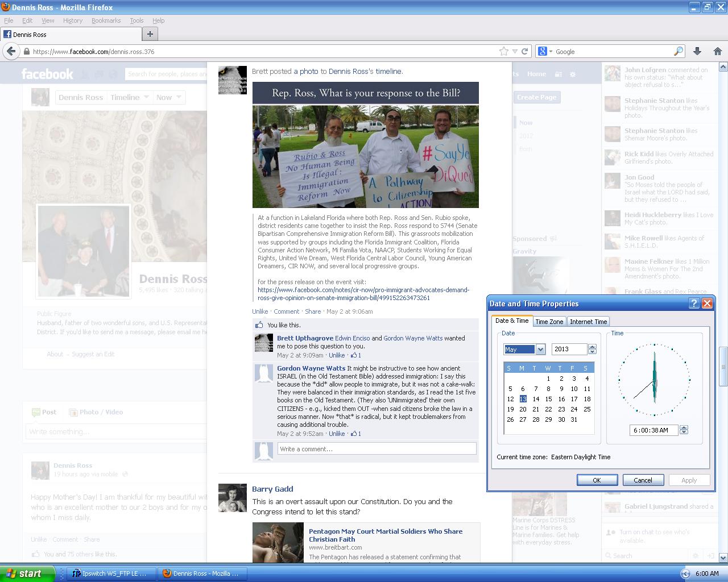
Task: Open the History menu
Action: 73,20
